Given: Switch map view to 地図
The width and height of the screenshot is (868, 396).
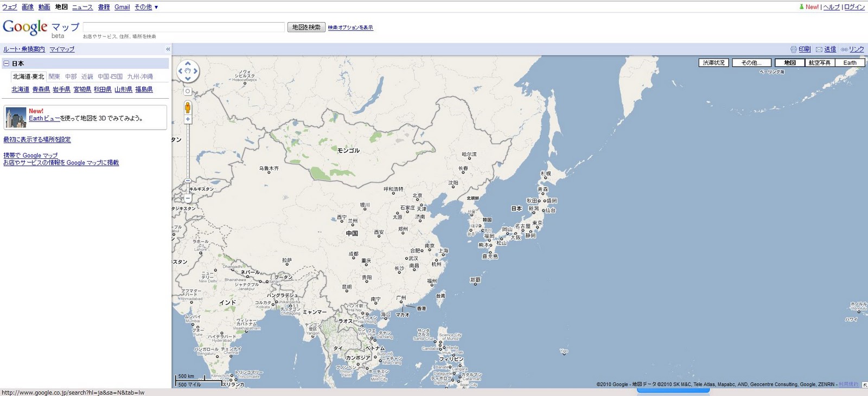Looking at the screenshot, I should click(790, 63).
